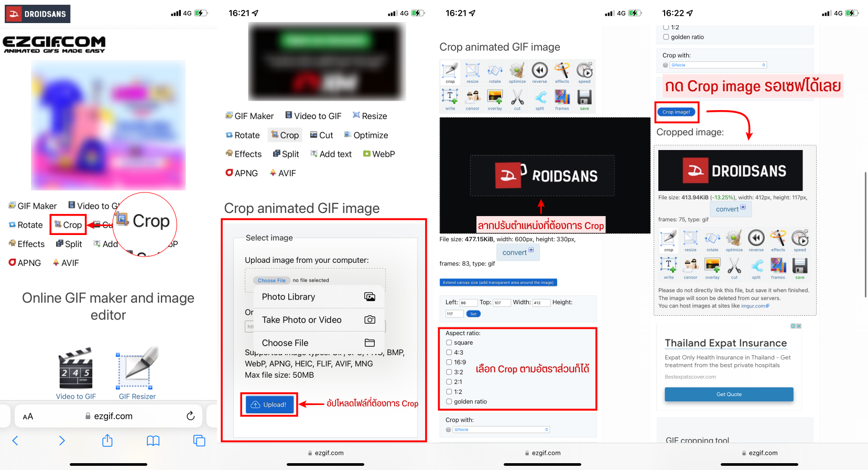Tap the reload page icon
The image size is (868, 470).
tap(191, 416)
